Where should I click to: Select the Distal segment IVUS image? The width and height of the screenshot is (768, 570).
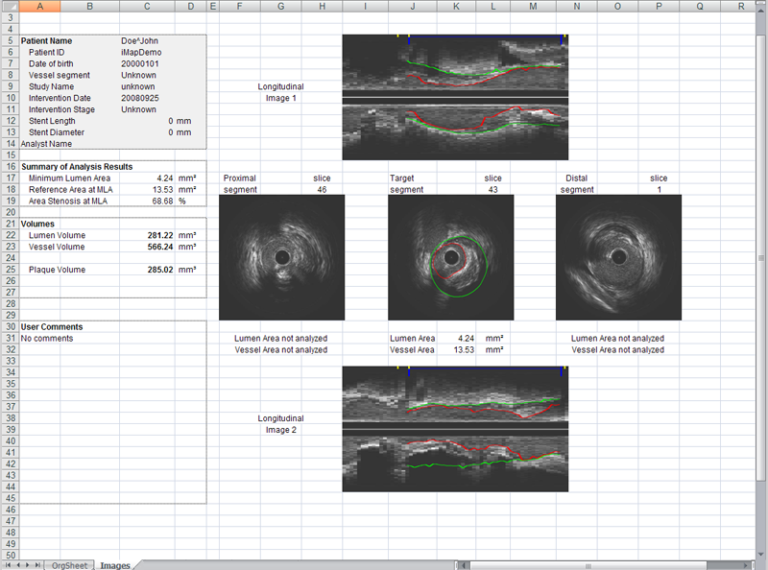tap(618, 257)
